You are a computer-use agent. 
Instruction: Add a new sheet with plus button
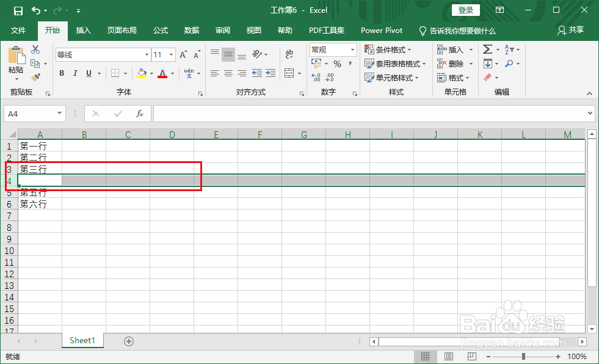129,341
